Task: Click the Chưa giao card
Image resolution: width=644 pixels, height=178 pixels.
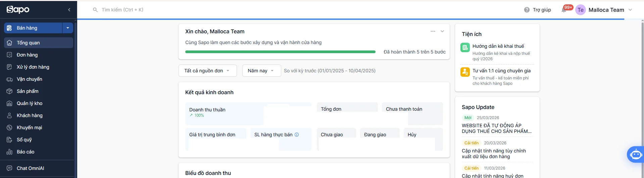Action: coord(336,139)
